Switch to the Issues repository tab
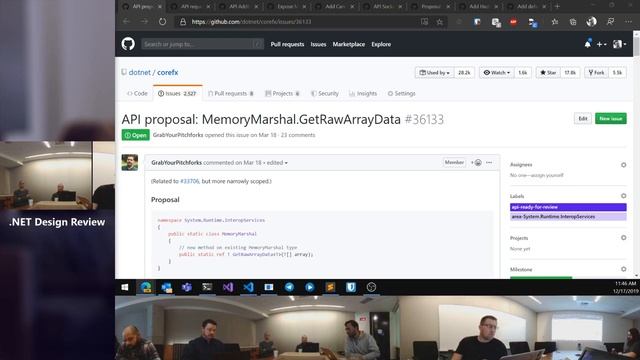The height and width of the screenshot is (360, 640). 177,93
